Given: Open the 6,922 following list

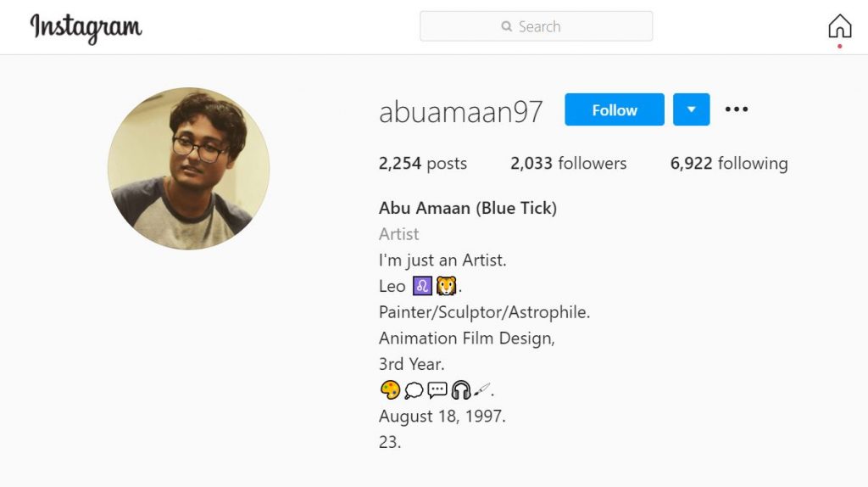Looking at the screenshot, I should pyautogui.click(x=728, y=164).
